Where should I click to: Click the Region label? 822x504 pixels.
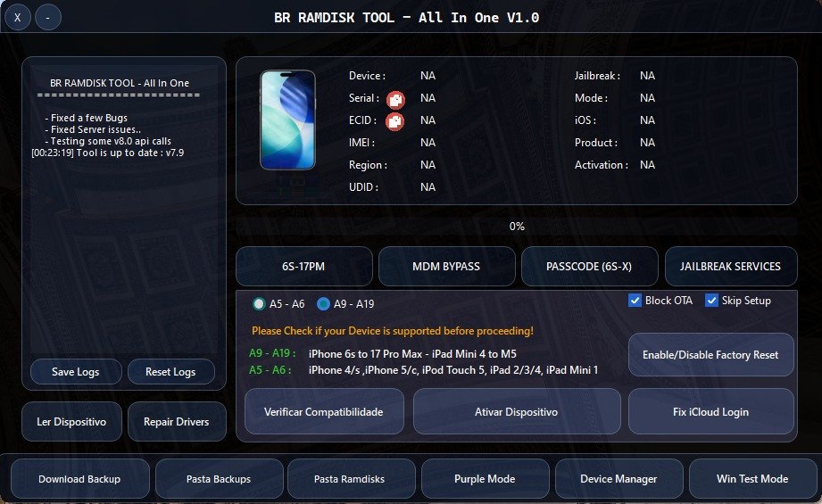[x=368, y=165]
